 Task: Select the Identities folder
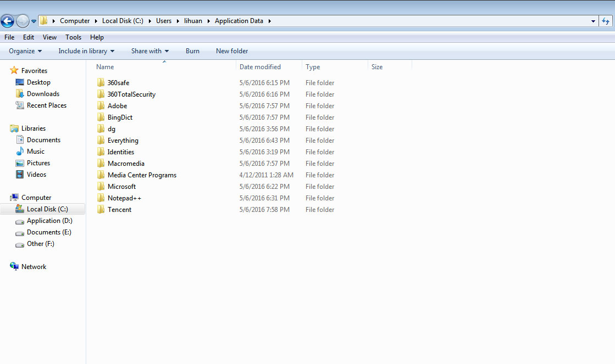pyautogui.click(x=121, y=152)
